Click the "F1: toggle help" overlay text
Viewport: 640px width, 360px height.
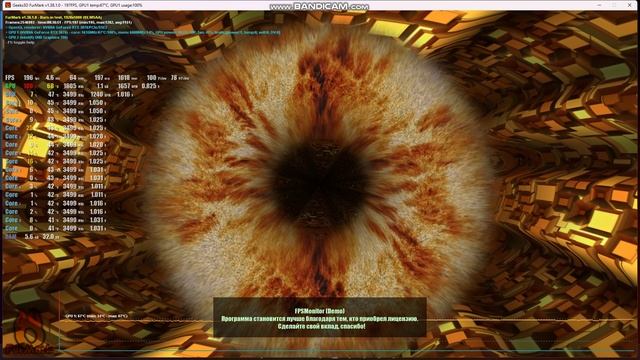[x=21, y=42]
